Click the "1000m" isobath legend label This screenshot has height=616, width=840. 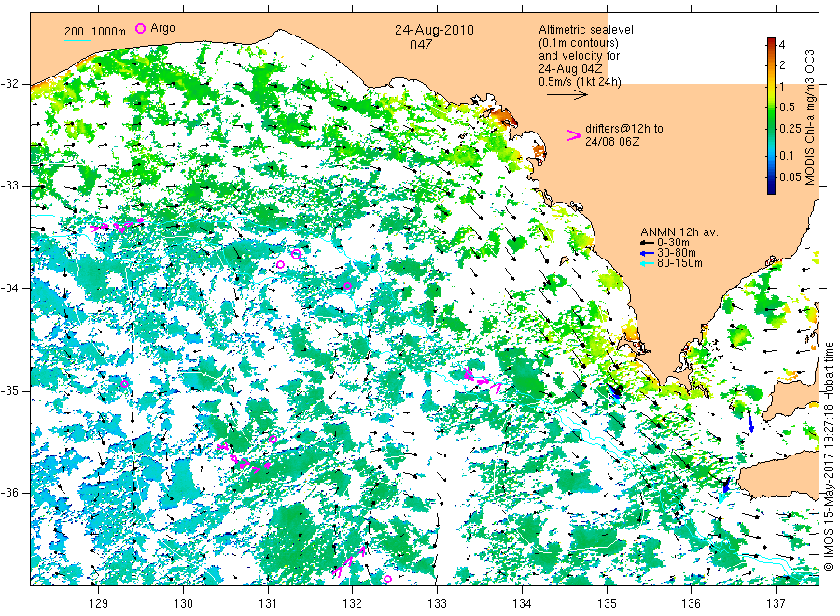pyautogui.click(x=108, y=31)
